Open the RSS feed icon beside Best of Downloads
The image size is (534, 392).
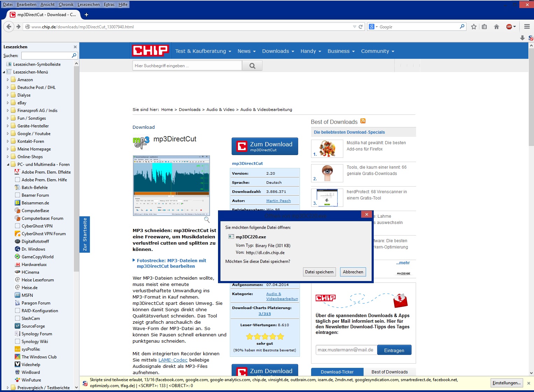pyautogui.click(x=363, y=121)
